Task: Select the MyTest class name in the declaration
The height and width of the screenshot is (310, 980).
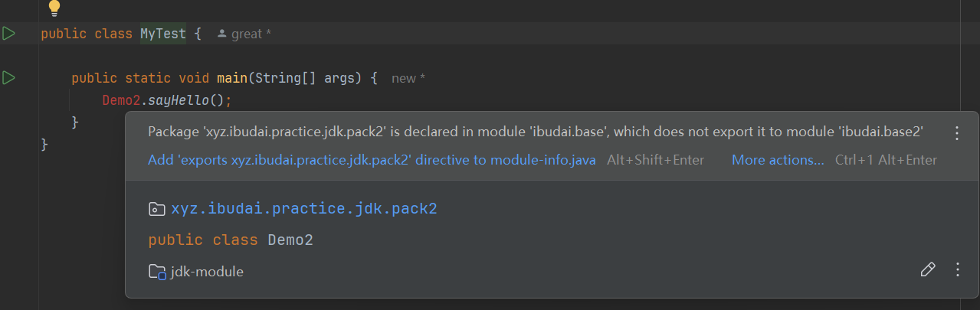Action: (162, 34)
